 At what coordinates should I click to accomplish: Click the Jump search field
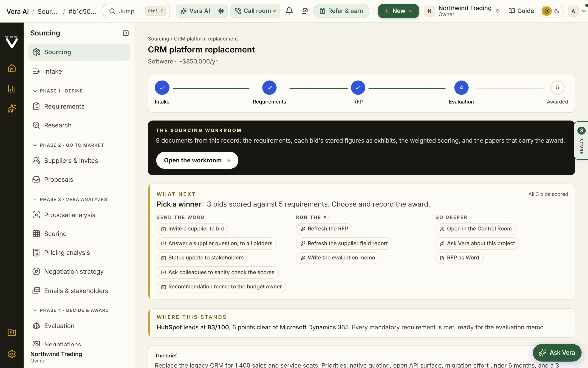point(136,11)
